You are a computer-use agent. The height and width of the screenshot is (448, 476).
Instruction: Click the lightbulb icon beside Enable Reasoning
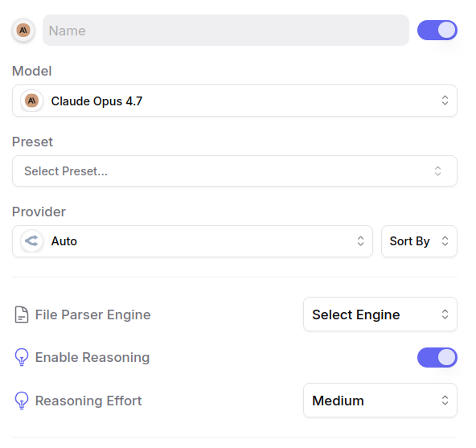click(22, 357)
